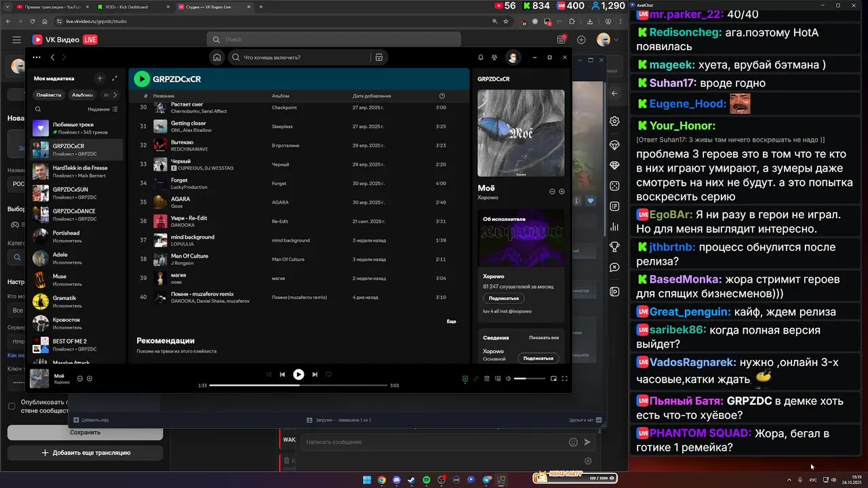Click Написать сообщение chat field
The image size is (868, 488).
434,442
